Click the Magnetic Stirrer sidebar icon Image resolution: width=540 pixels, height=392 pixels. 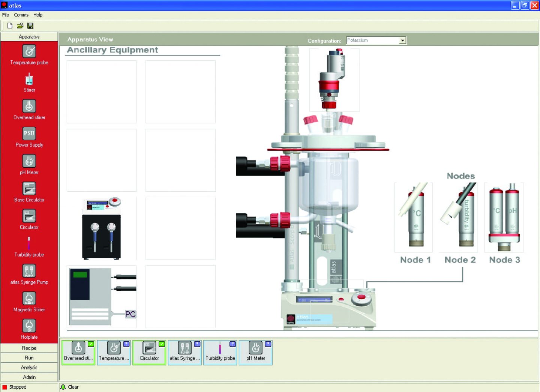(29, 299)
